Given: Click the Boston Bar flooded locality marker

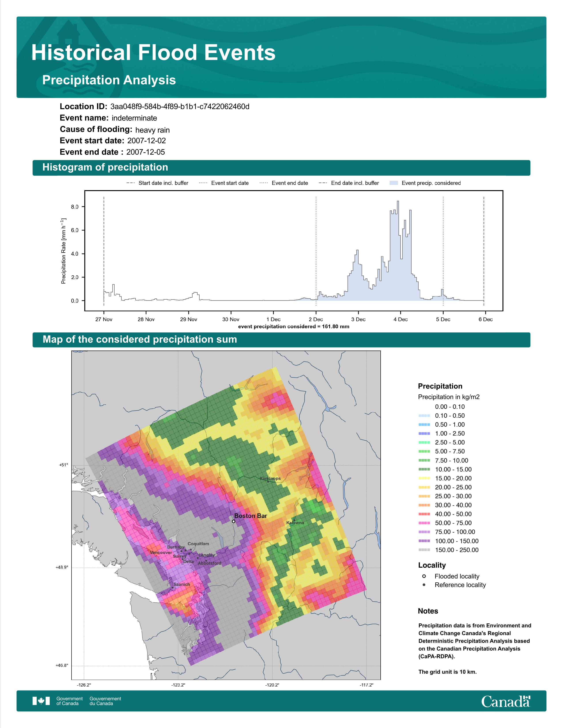Looking at the screenshot, I should coord(233,521).
